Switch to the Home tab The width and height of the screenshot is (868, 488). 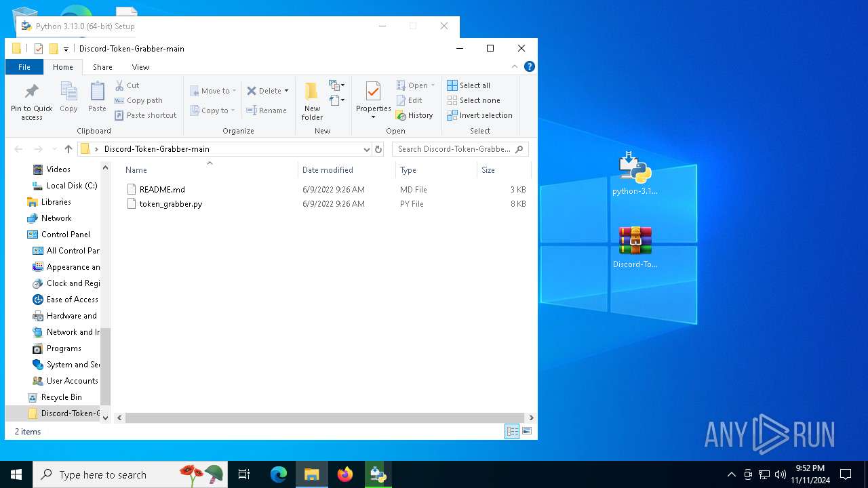pos(63,67)
